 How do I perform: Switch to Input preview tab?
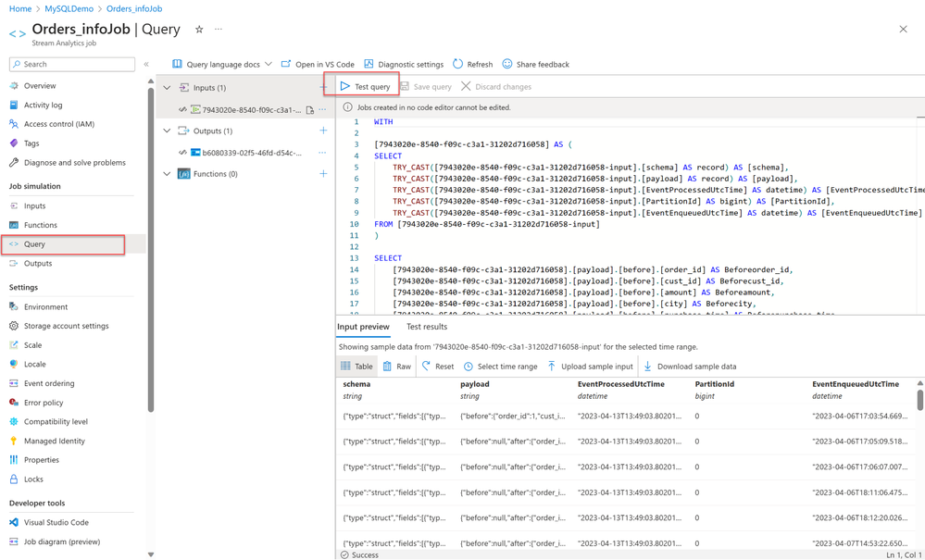coord(363,327)
